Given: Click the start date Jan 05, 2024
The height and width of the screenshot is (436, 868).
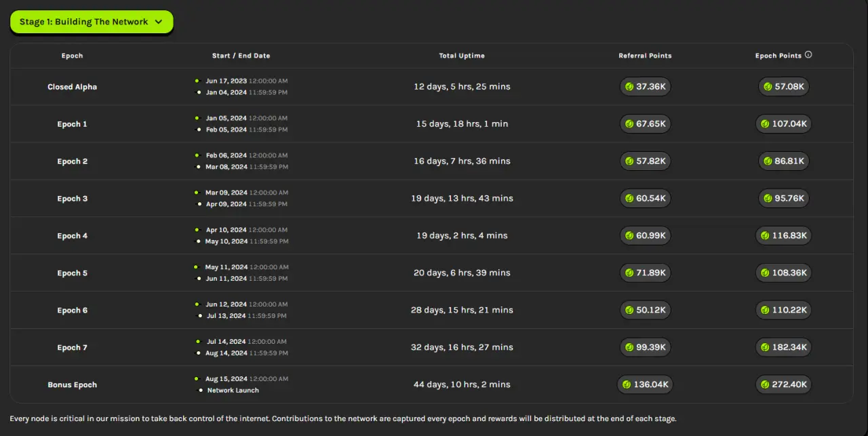Looking at the screenshot, I should 226,118.
